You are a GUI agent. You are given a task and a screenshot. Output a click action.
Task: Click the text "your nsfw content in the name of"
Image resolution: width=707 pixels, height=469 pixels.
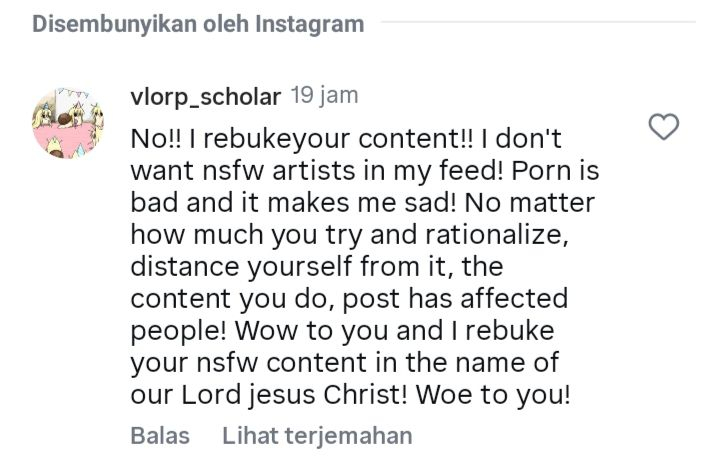pyautogui.click(x=343, y=362)
